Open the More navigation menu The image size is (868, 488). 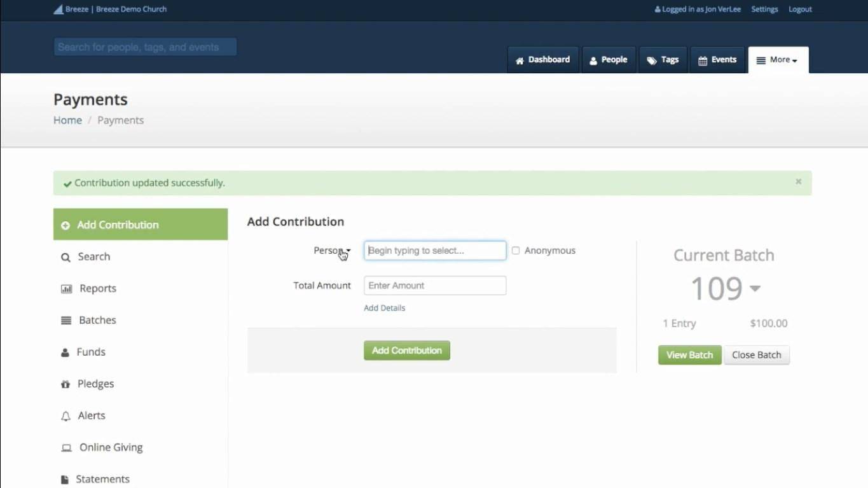(778, 60)
